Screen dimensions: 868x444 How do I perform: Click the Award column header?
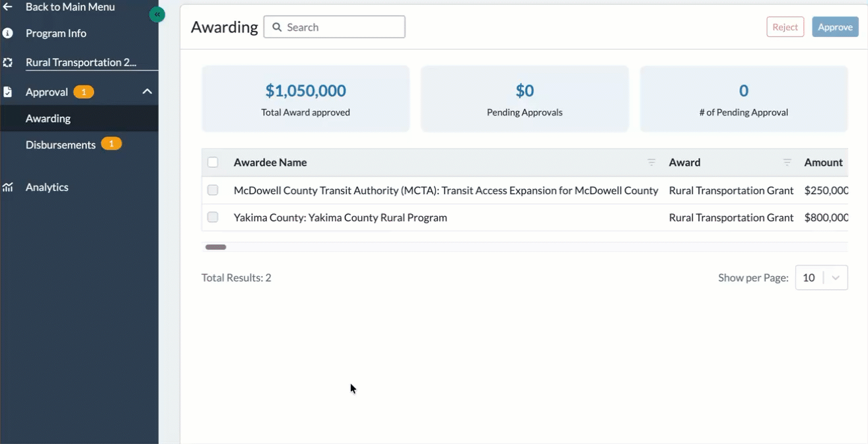pos(684,163)
